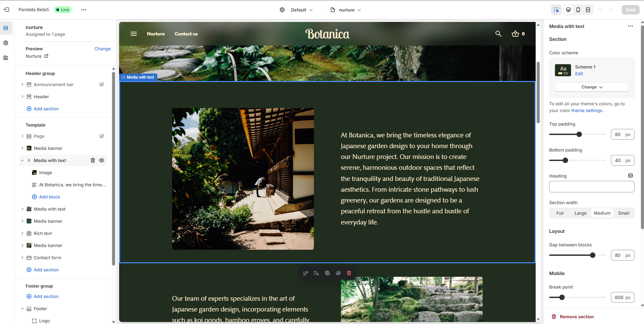
Task: Click the Top padding slider handle
Action: coord(579,134)
